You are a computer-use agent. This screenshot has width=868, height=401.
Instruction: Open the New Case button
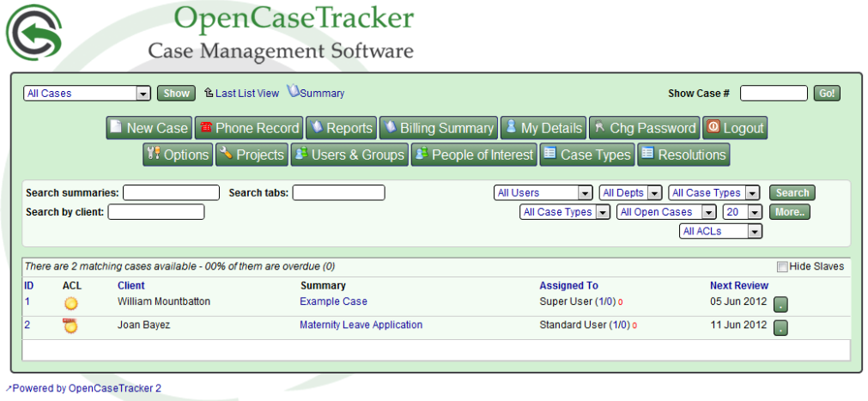(x=149, y=128)
